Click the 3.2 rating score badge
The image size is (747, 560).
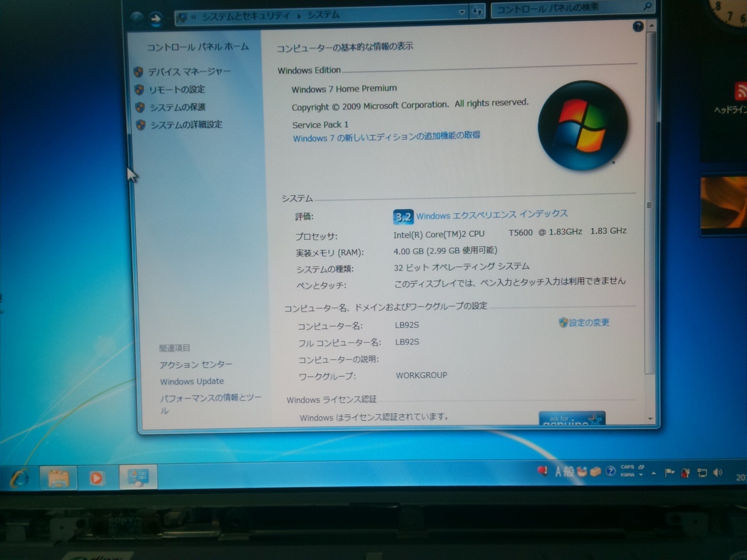[x=403, y=217]
